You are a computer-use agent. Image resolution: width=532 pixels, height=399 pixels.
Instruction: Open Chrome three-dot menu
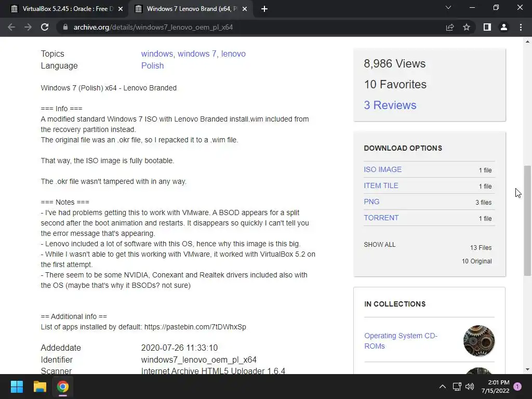pyautogui.click(x=521, y=27)
